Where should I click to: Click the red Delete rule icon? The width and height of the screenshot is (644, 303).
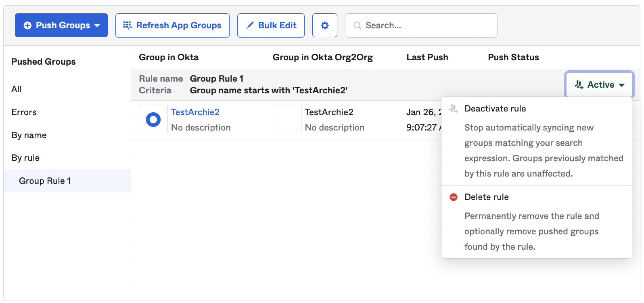tap(454, 197)
